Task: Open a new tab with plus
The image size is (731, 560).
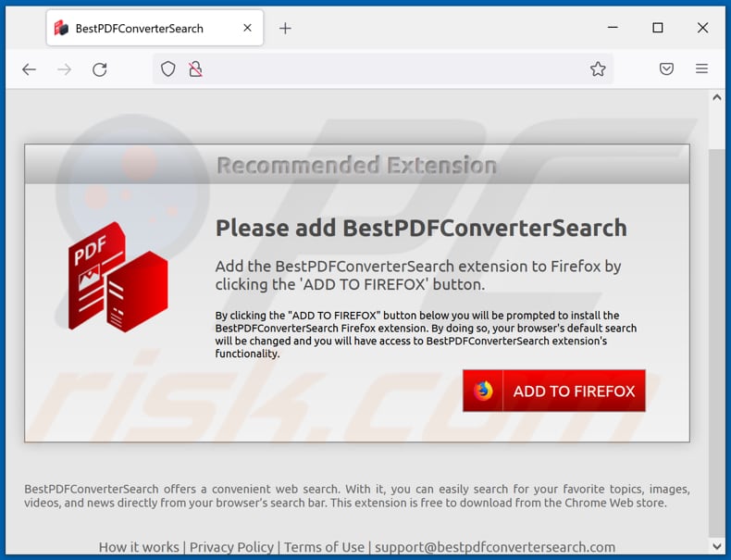Action: tap(285, 29)
